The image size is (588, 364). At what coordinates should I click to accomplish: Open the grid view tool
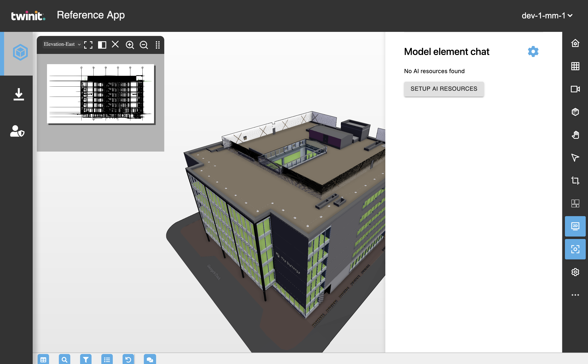(575, 66)
